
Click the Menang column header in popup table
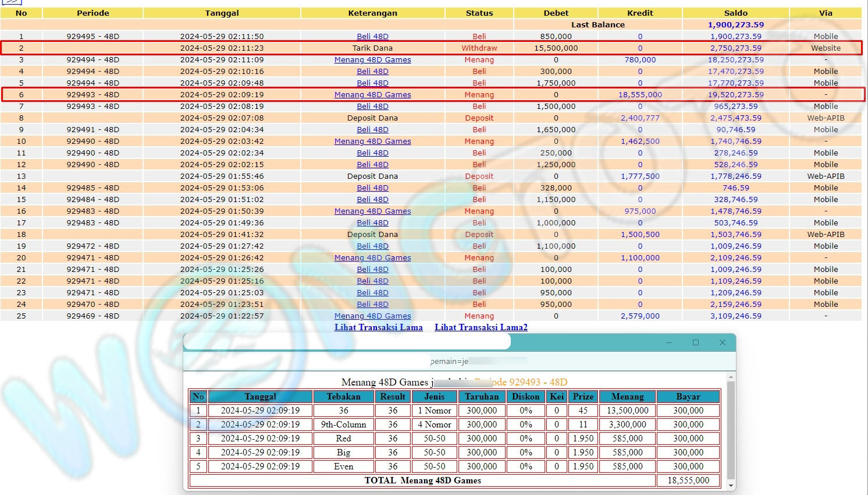point(627,397)
